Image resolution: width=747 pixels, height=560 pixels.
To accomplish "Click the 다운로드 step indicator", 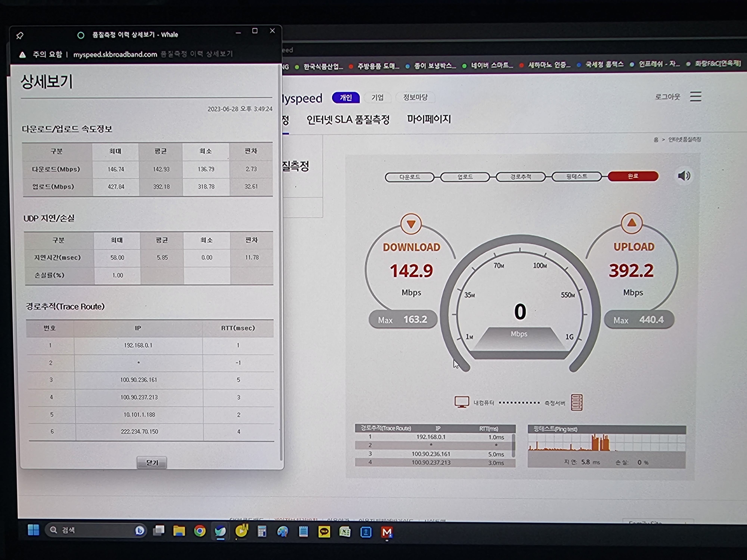I will [x=409, y=177].
